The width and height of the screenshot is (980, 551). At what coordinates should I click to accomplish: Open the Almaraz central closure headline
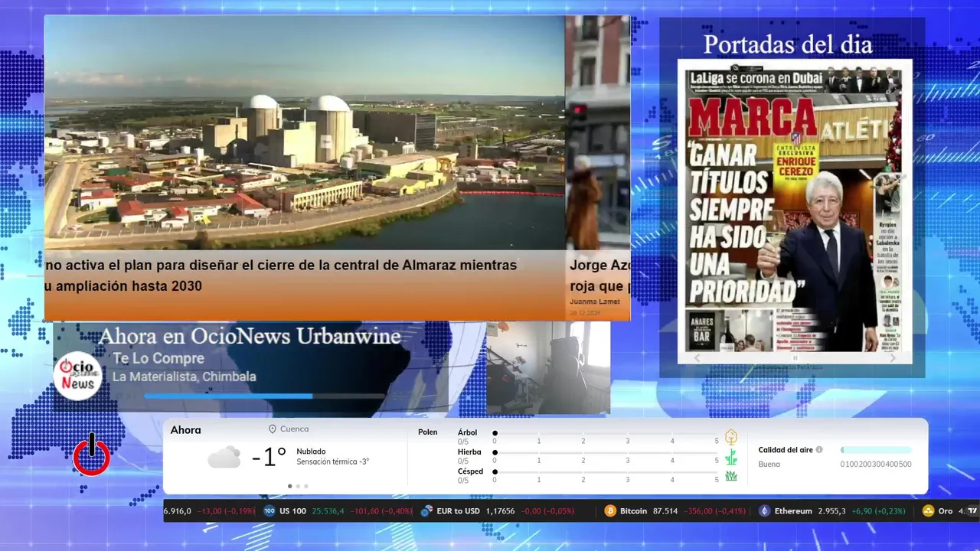coord(281,275)
